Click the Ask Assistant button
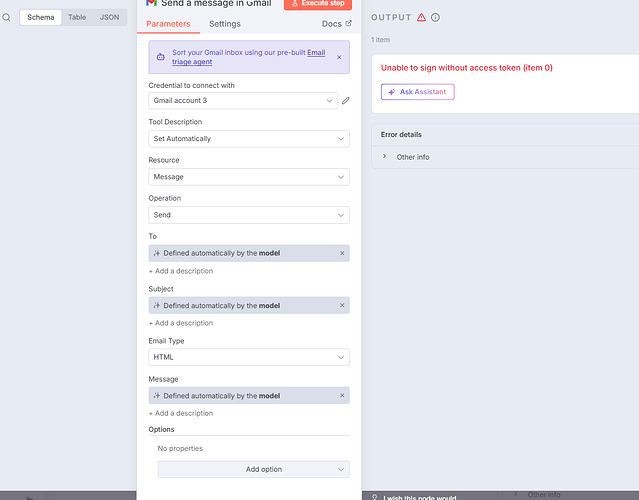639x500 pixels. 418,92
